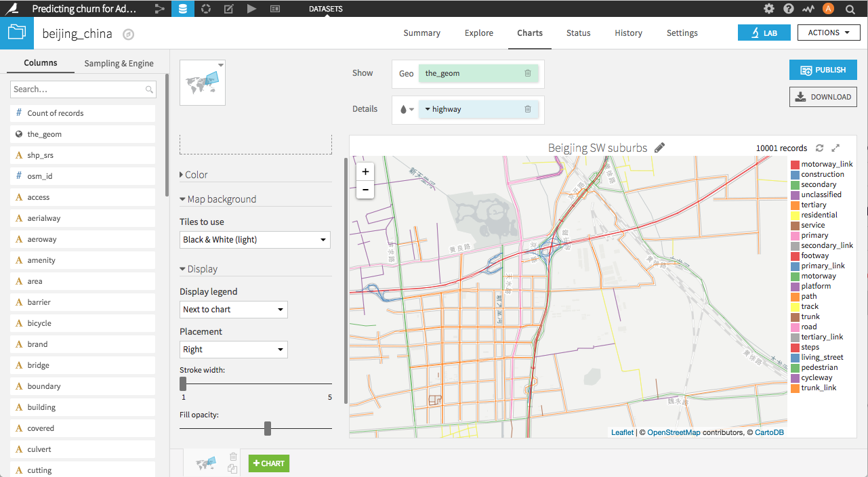Open the Display legend dropdown

click(x=233, y=309)
